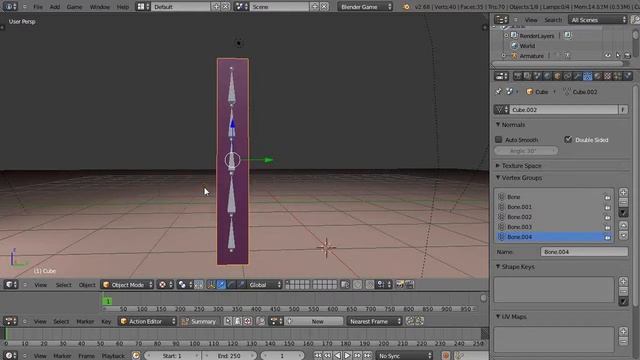Open the Game menu
Viewport: 640px width, 360px height.
click(74, 7)
